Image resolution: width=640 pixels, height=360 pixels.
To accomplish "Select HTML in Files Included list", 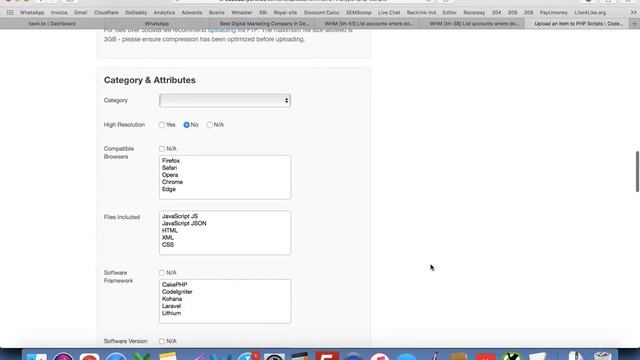I will [170, 231].
